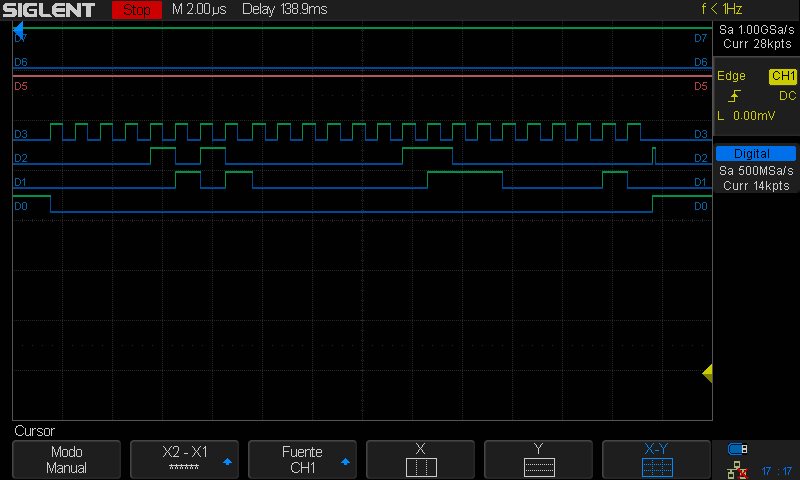Click the SIGLENT logo

(49, 10)
